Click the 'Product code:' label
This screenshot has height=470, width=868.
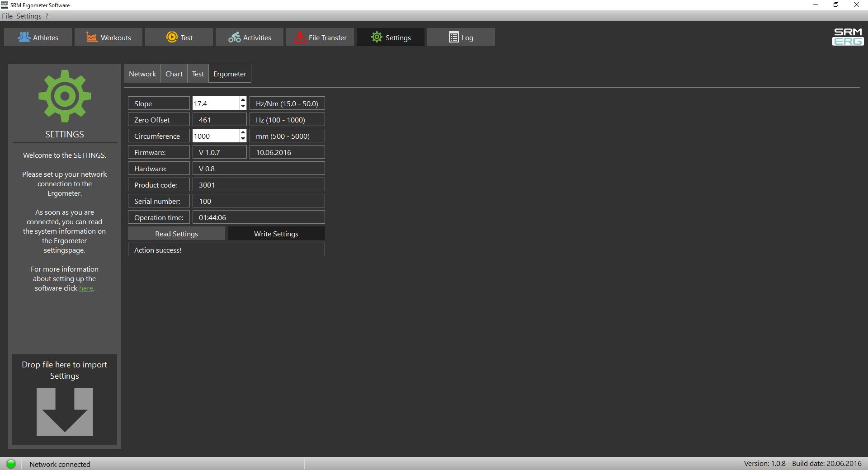[x=159, y=185]
